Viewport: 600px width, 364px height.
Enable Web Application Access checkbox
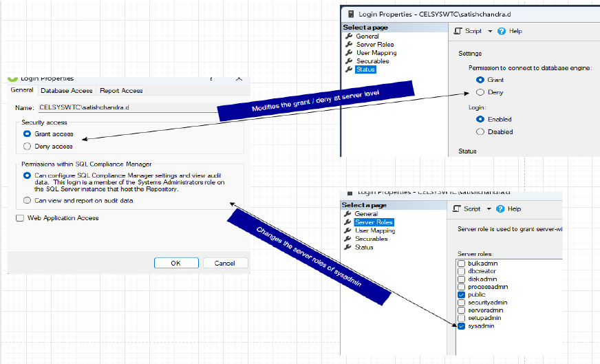point(20,218)
